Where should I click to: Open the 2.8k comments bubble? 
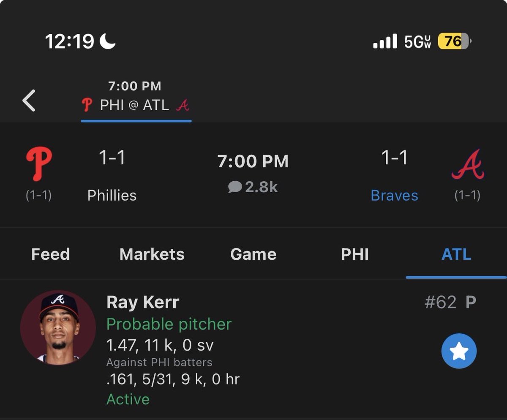pos(253,187)
